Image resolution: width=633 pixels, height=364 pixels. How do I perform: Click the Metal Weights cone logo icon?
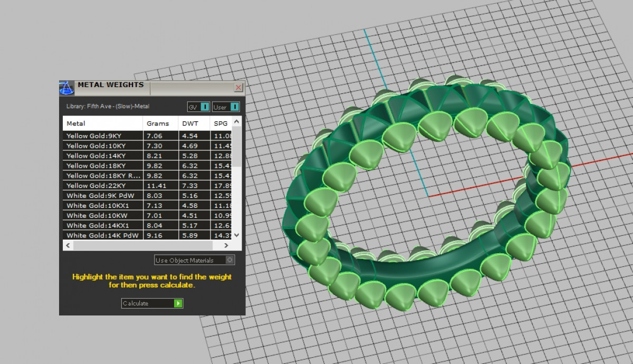click(x=66, y=87)
